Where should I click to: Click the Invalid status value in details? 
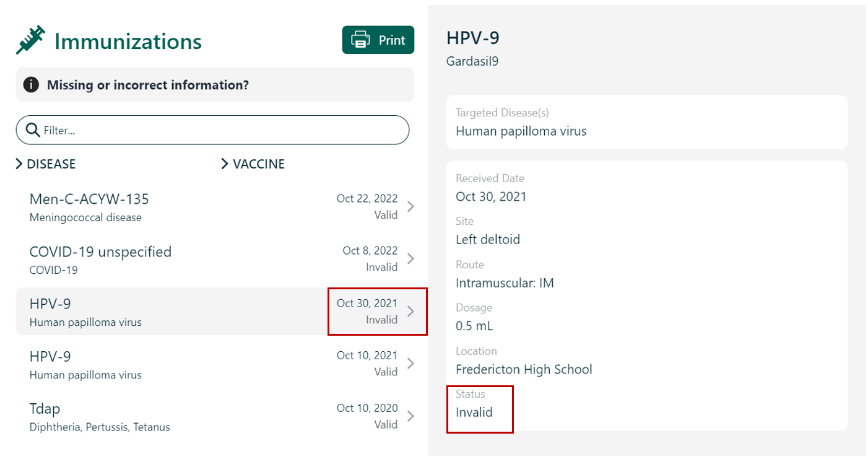point(474,413)
